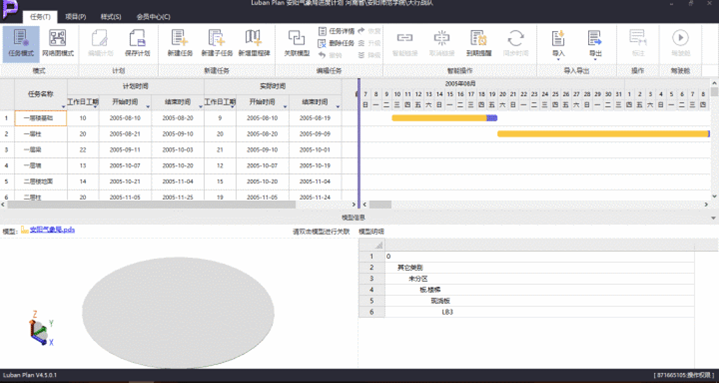
Task: Click the 2005-09-09 actual end cell
Action: click(315, 134)
